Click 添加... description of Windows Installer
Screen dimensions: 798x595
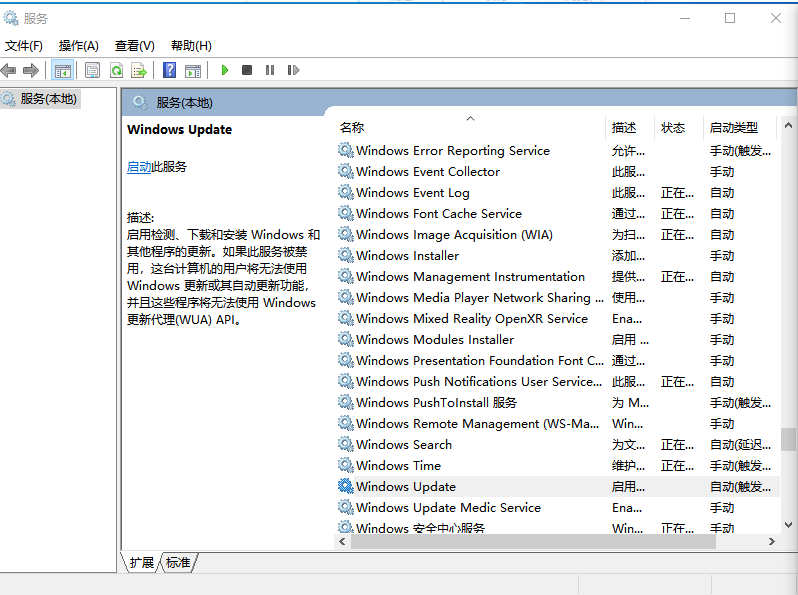click(629, 256)
